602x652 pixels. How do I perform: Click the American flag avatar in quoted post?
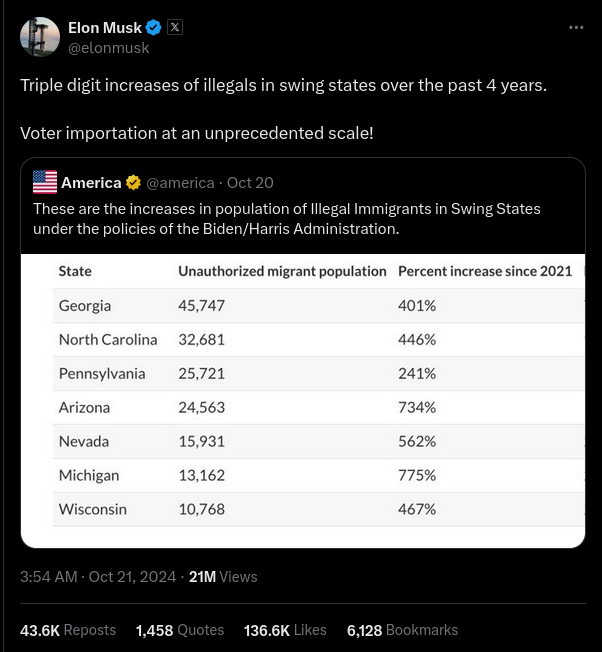[x=45, y=182]
